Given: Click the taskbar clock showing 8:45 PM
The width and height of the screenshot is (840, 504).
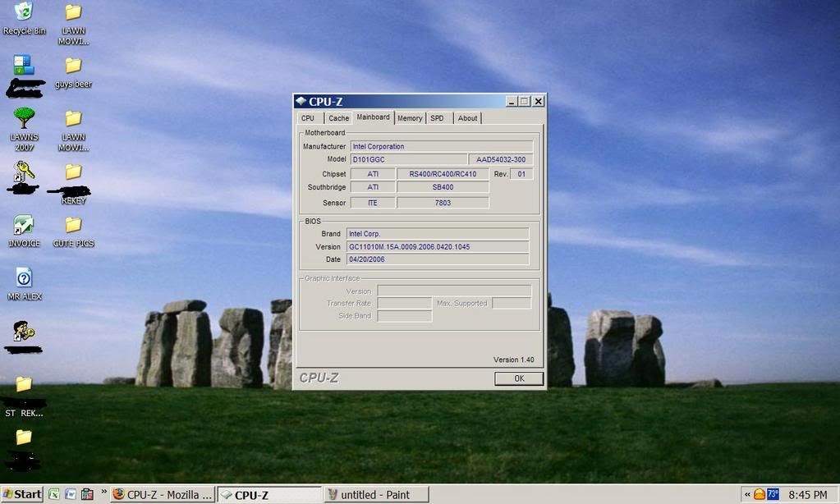Looking at the screenshot, I should point(807,495).
